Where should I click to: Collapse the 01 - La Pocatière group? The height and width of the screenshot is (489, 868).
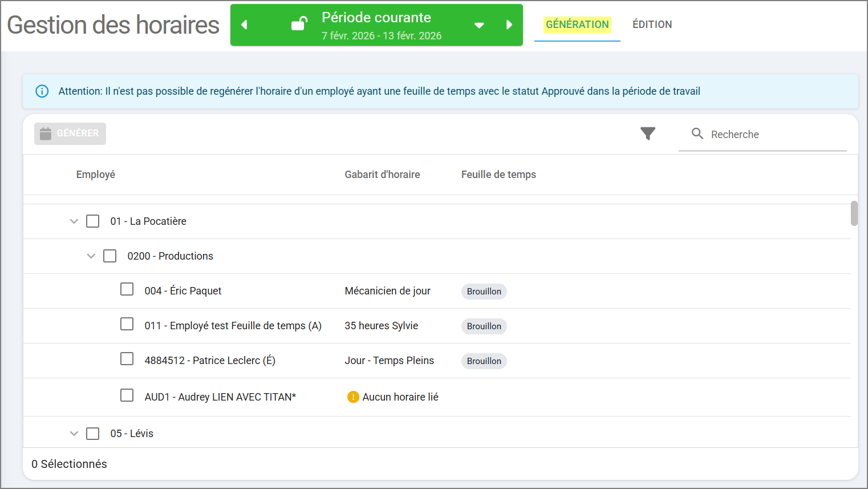(x=74, y=221)
